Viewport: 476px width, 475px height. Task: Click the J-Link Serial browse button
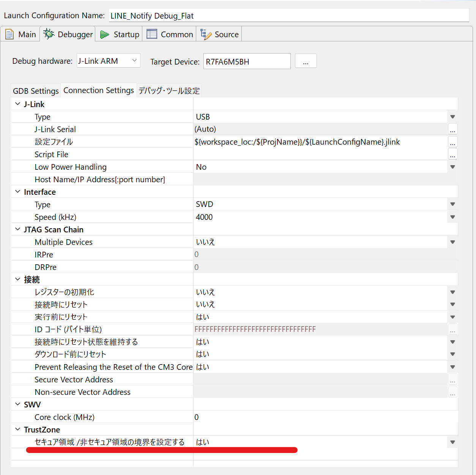pos(452,129)
